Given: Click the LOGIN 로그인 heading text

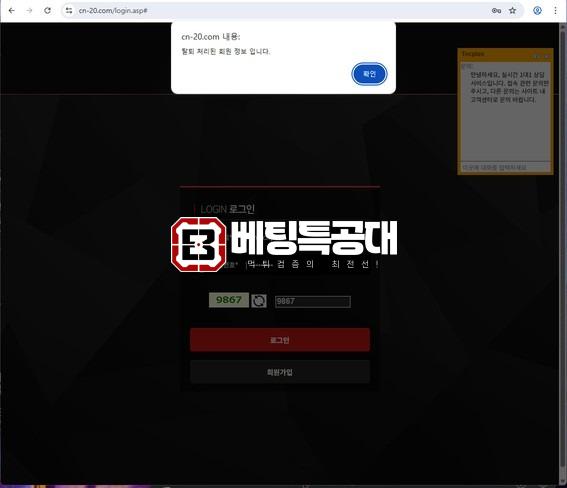Looking at the screenshot, I should [x=227, y=209].
